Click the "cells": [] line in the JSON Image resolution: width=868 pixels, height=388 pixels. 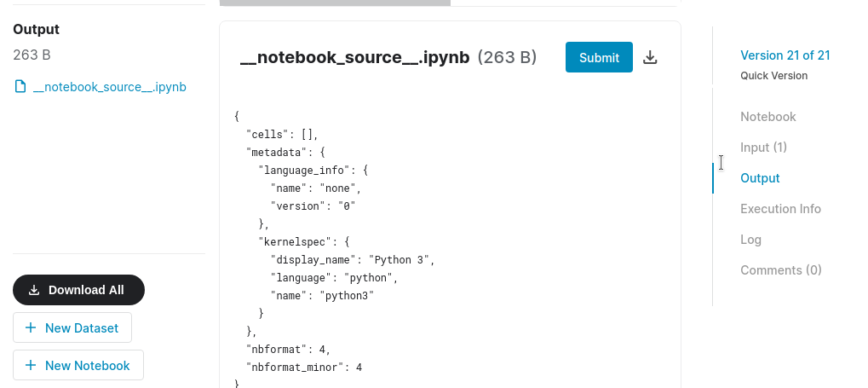[282, 134]
